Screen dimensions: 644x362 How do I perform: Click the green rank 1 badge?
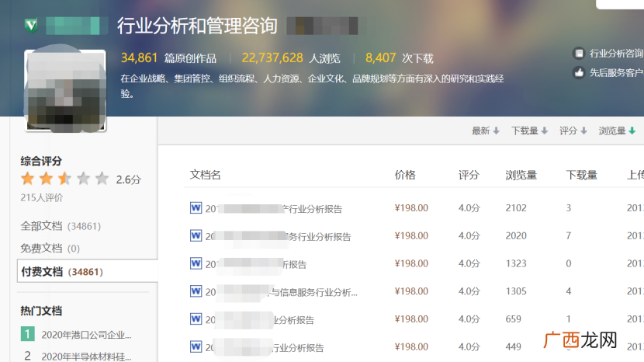point(27,333)
